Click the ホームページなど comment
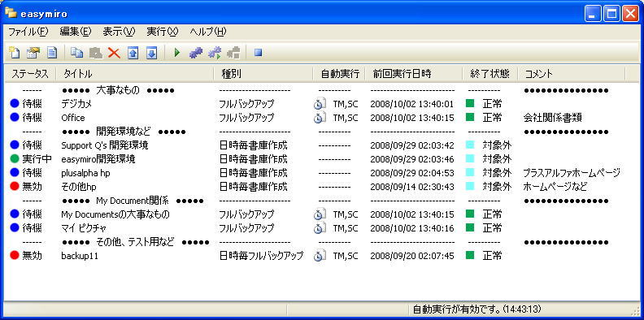The width and height of the screenshot is (644, 320). pos(555,187)
